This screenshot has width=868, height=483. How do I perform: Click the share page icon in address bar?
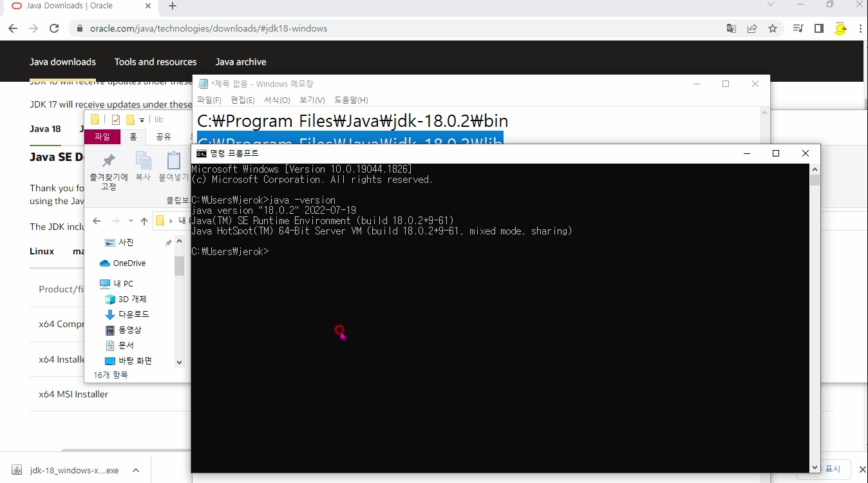coord(752,28)
